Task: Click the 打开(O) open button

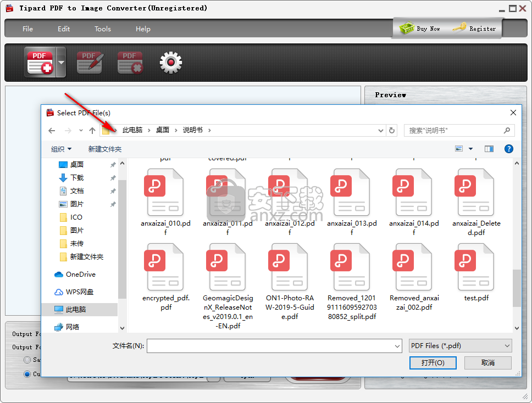Action: coord(433,363)
